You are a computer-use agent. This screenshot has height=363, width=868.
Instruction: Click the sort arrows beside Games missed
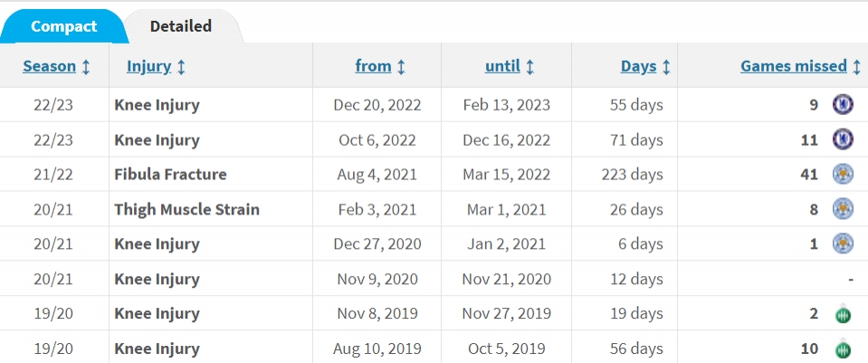(856, 67)
